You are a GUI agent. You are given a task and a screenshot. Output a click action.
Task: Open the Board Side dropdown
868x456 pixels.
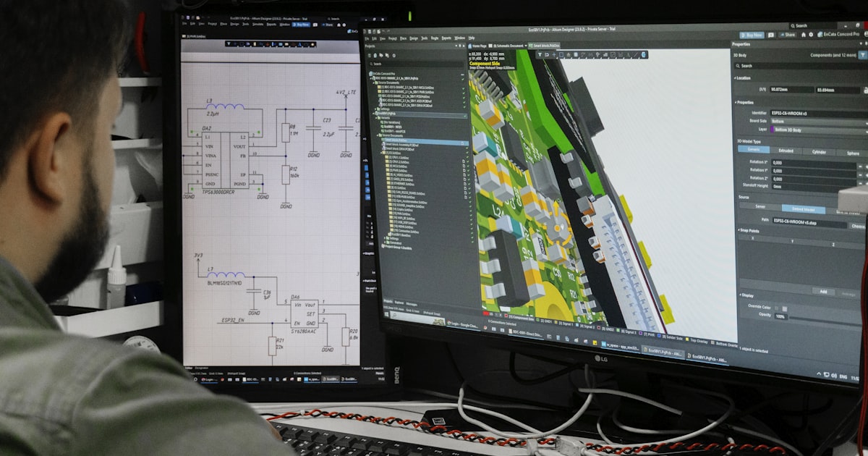[820, 122]
